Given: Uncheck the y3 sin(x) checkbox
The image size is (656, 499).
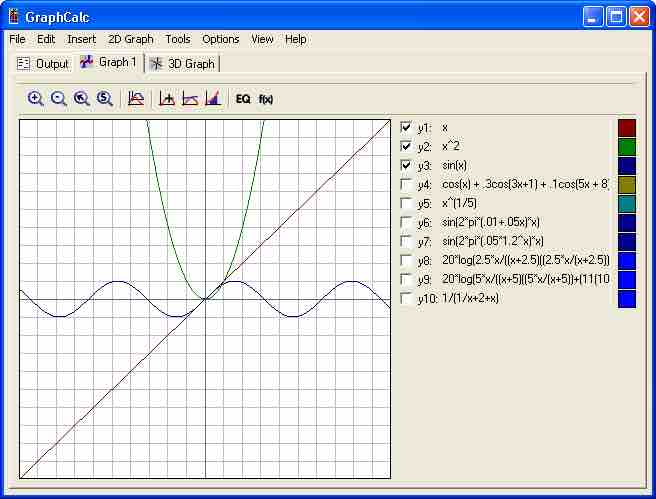Looking at the screenshot, I should point(406,165).
